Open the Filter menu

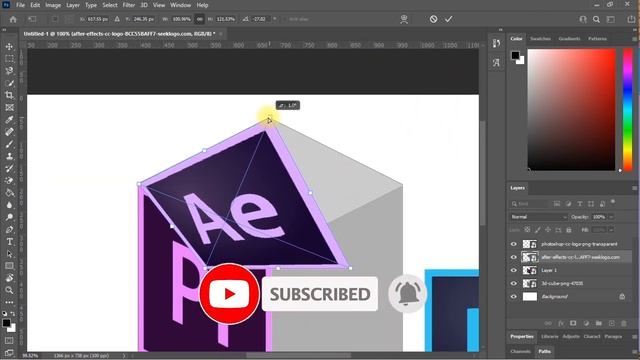tap(129, 5)
